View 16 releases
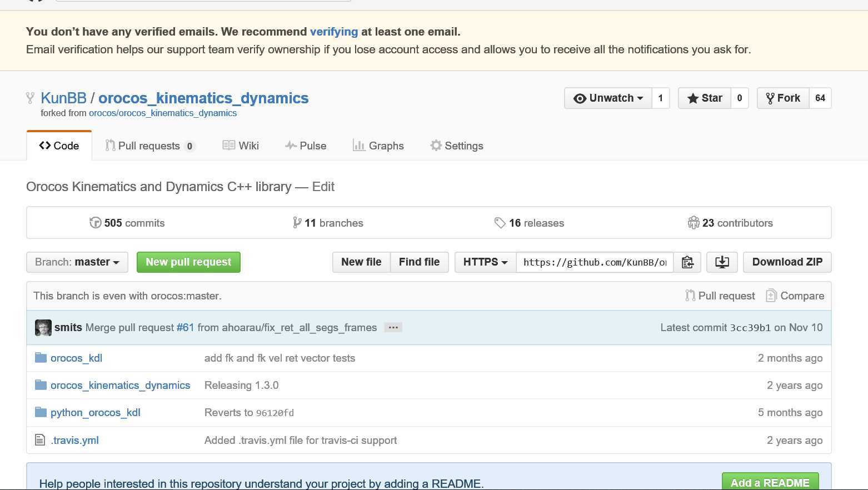Screen dimensions: 868x490 pyautogui.click(x=529, y=223)
